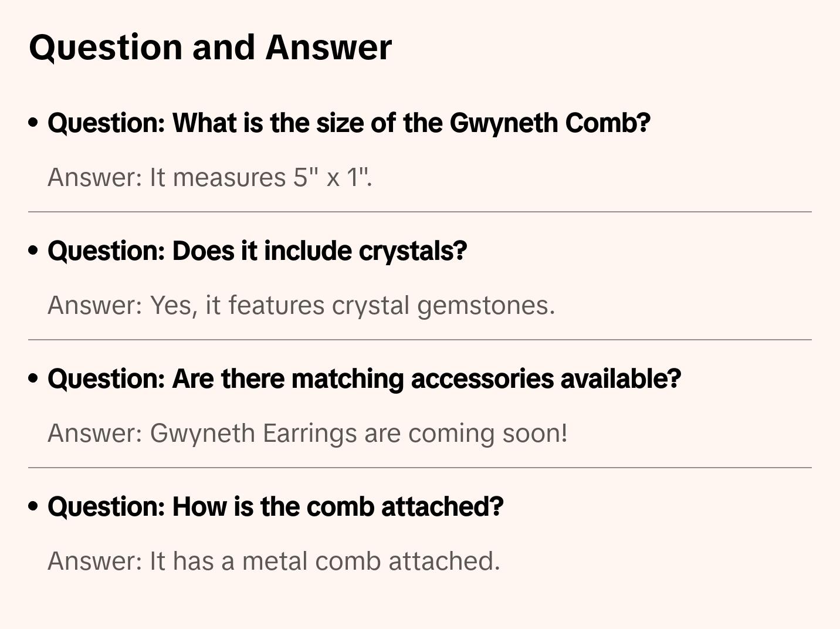The height and width of the screenshot is (629, 840).
Task: Click the bullet before the comb attached question
Action: (x=33, y=506)
